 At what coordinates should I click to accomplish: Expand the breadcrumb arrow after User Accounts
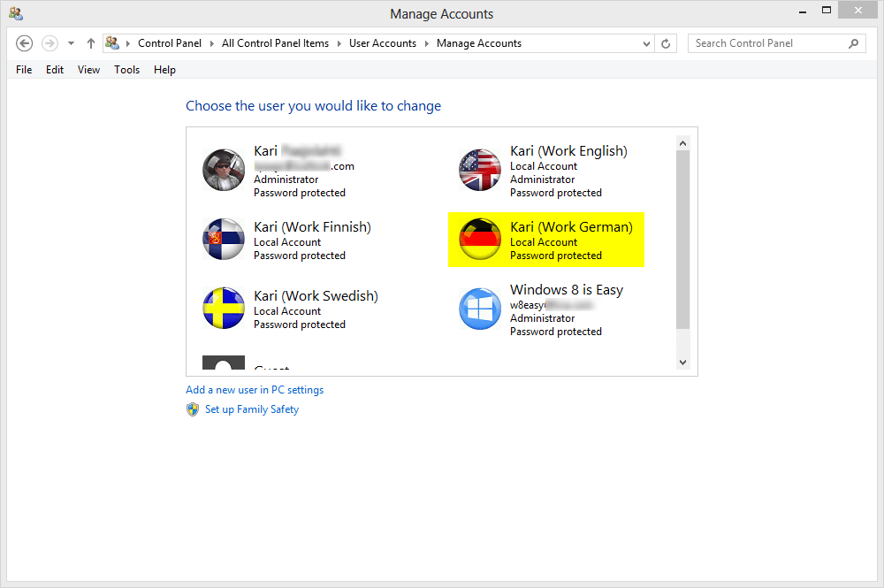427,43
